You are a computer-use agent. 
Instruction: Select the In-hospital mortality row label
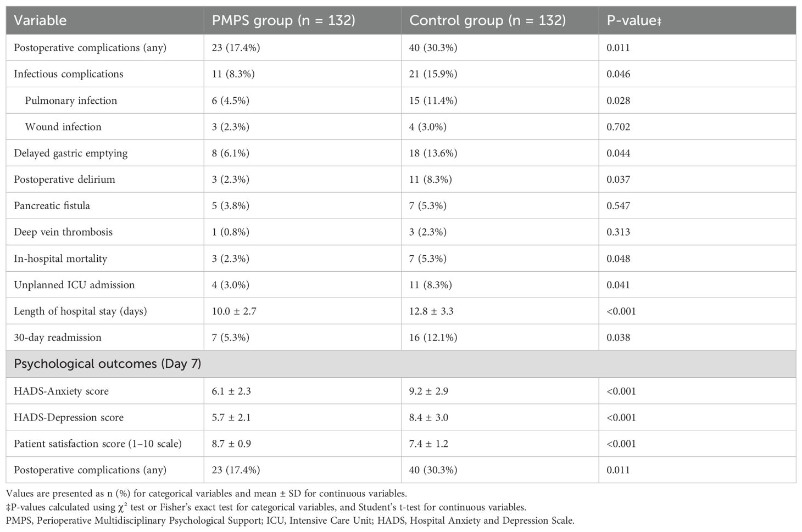click(60, 259)
